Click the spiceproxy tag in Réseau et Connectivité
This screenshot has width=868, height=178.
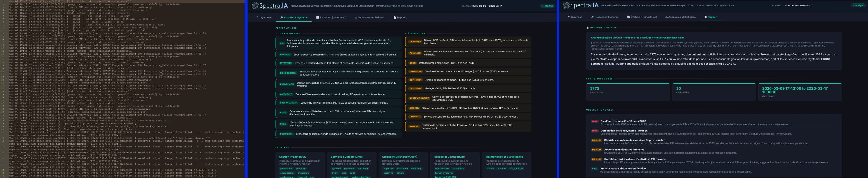click(458, 169)
